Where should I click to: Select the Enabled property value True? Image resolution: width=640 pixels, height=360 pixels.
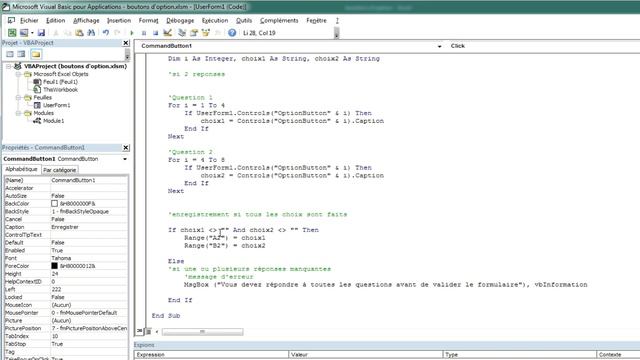coord(89,250)
